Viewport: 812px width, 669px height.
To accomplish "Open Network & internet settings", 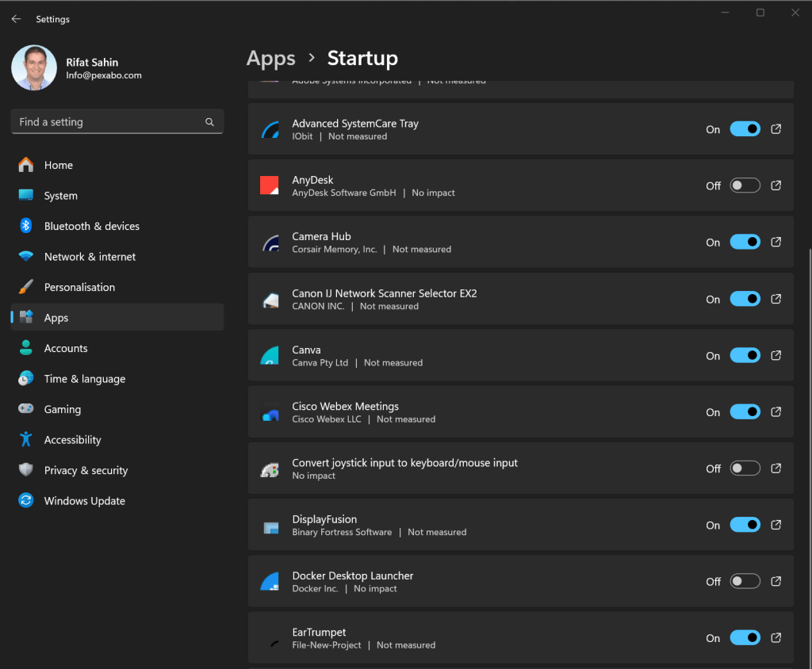I will coord(117,257).
